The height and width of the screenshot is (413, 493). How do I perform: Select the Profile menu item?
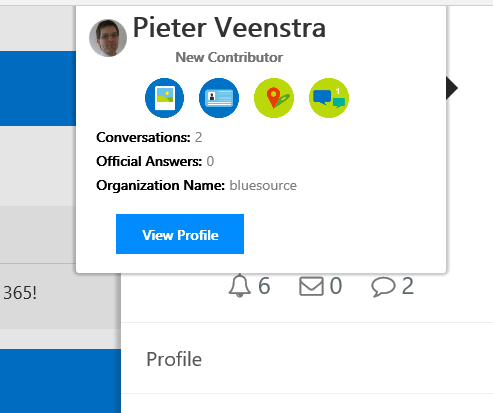pos(174,359)
